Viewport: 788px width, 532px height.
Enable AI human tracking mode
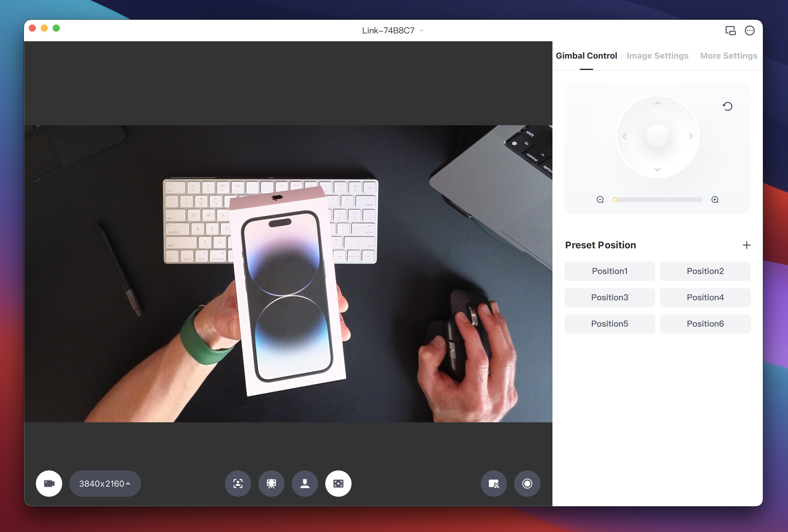(x=238, y=484)
